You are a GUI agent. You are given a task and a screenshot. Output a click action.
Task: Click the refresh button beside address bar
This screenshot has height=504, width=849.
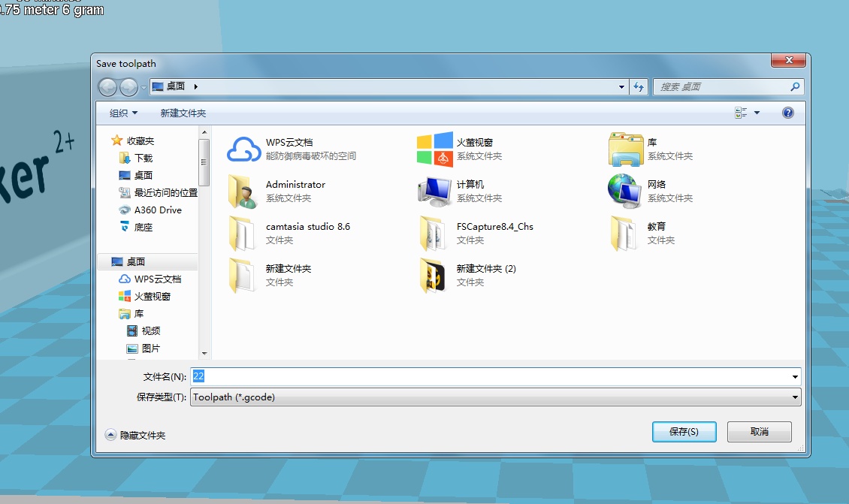tap(639, 87)
